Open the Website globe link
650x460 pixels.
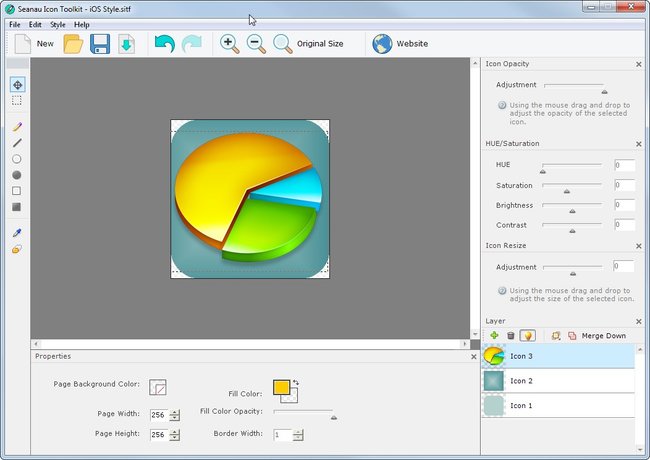(400, 44)
